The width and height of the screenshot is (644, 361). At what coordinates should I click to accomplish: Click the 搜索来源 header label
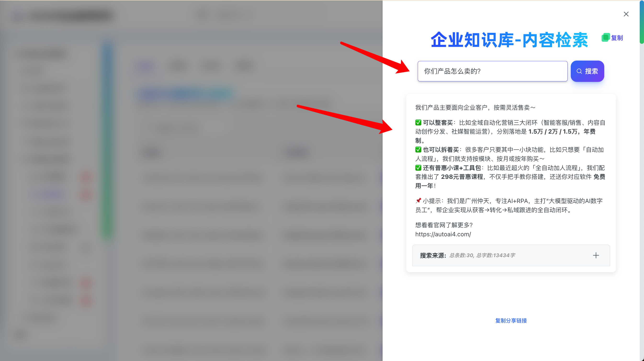(x=433, y=255)
